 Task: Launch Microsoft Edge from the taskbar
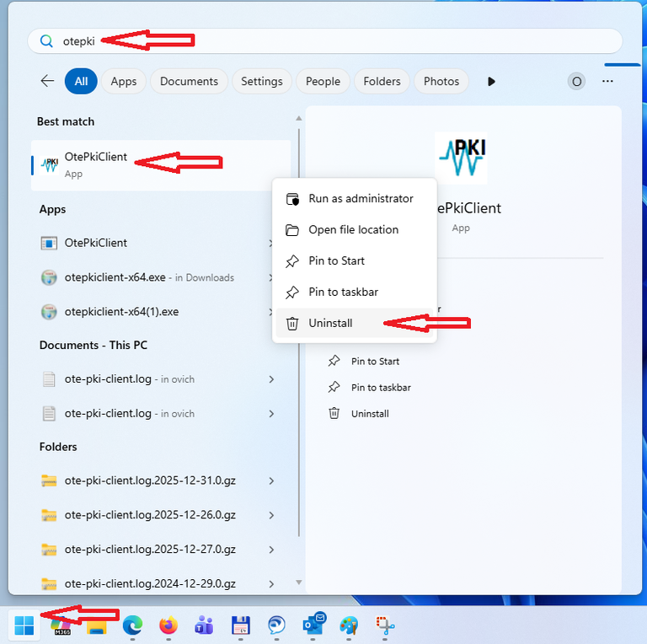(x=132, y=625)
